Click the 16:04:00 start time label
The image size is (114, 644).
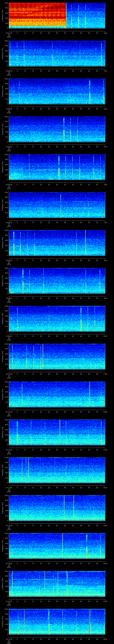pos(9,147)
